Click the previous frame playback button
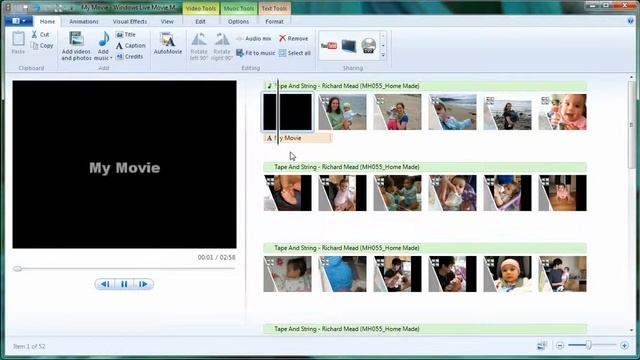Image resolution: width=640 pixels, height=360 pixels. pyautogui.click(x=105, y=284)
